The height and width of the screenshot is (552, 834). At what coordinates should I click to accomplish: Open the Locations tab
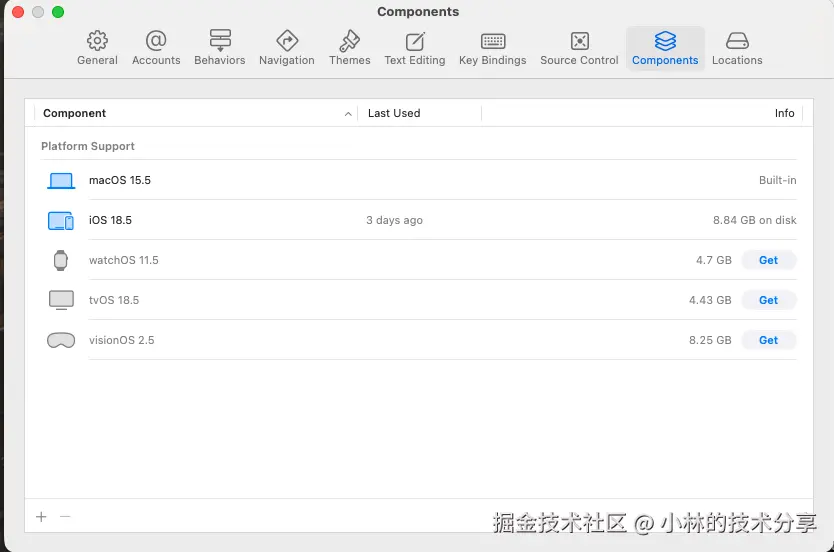click(x=737, y=48)
